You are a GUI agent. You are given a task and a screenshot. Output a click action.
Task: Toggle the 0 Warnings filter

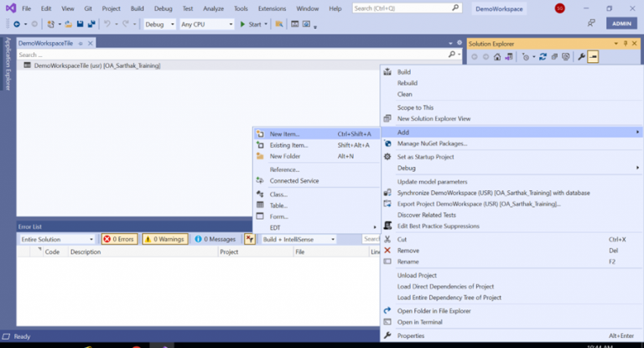tap(165, 239)
